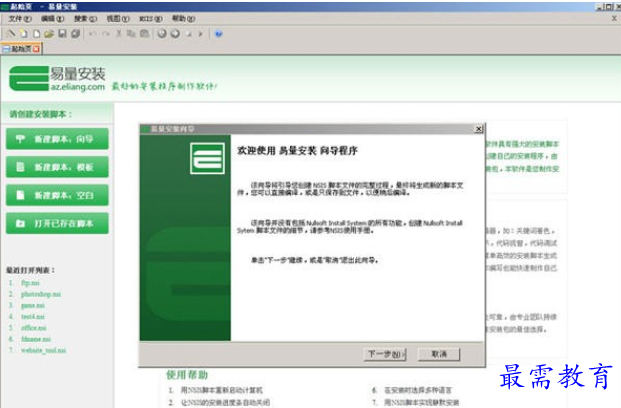Open recent file photoshop.nsi
This screenshot has height=408, width=621.
[x=41, y=294]
